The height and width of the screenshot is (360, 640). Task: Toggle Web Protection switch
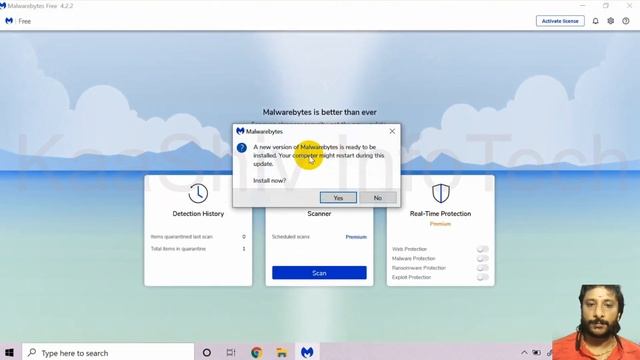point(482,249)
